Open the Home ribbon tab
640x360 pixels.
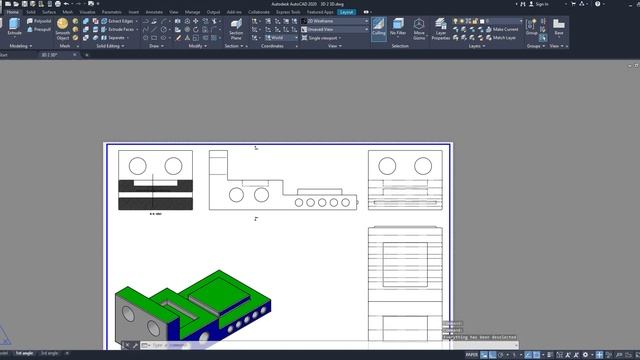coord(13,12)
